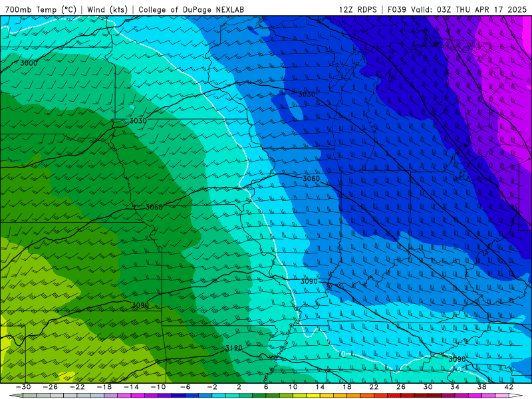The height and width of the screenshot is (399, 532).
Task: Click the positive "10" colorbar tick label
Action: (x=293, y=387)
